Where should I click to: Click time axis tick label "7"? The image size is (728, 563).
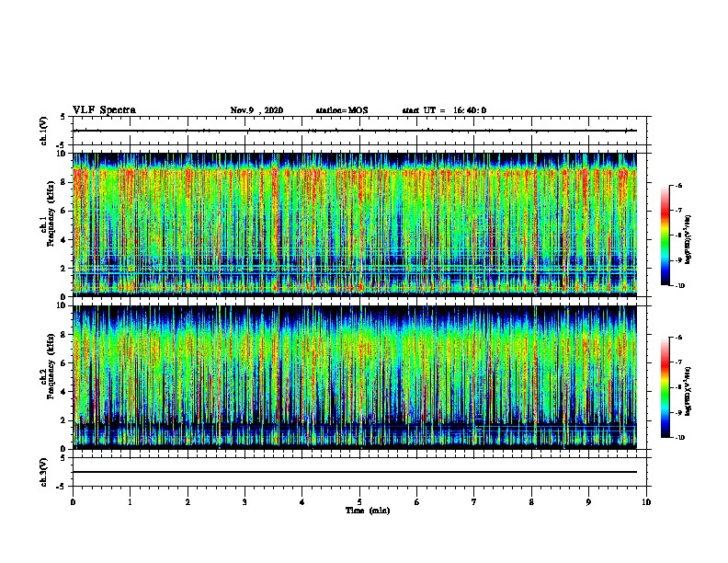[x=474, y=502]
